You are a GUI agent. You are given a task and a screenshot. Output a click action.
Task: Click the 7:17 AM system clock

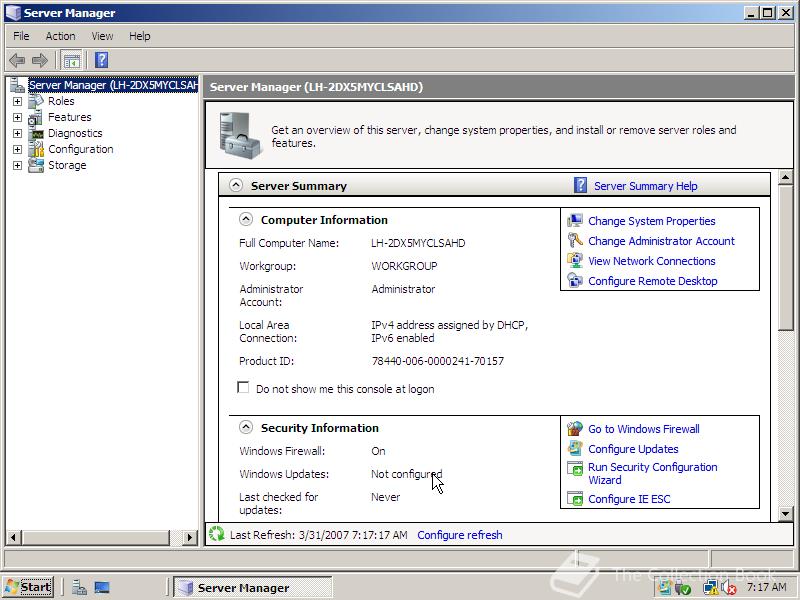pos(766,587)
